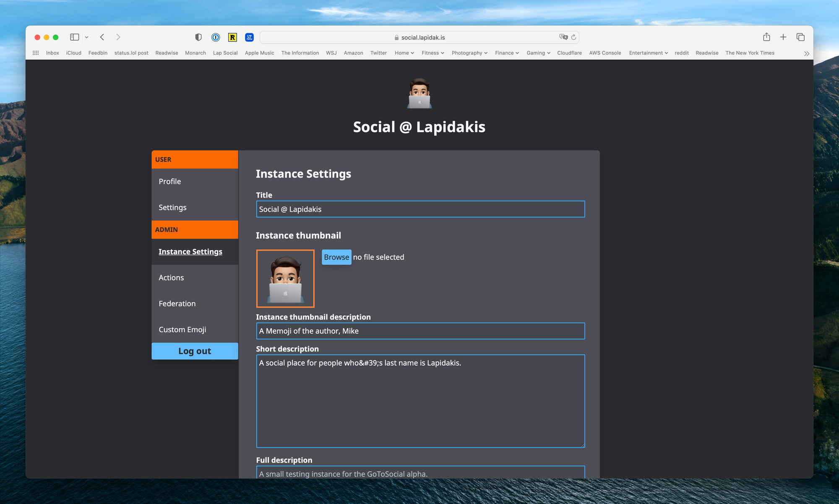
Task: Click the site title Social @ Lapidakis
Action: coord(419,127)
